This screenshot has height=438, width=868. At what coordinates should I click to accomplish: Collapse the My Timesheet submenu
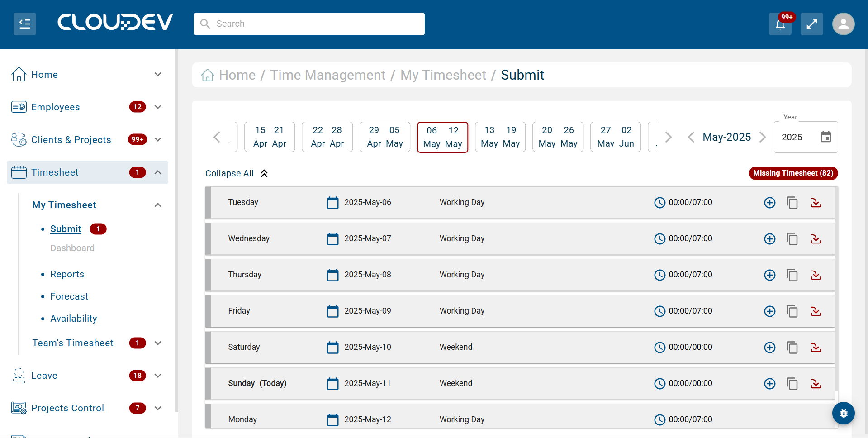pyautogui.click(x=158, y=205)
